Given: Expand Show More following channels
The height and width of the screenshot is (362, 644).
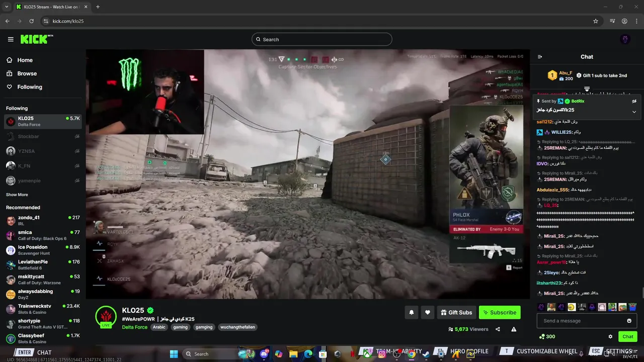Looking at the screenshot, I should (x=17, y=195).
